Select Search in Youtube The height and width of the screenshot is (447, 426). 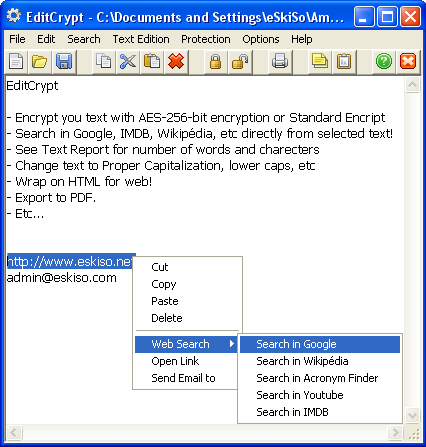point(320,395)
